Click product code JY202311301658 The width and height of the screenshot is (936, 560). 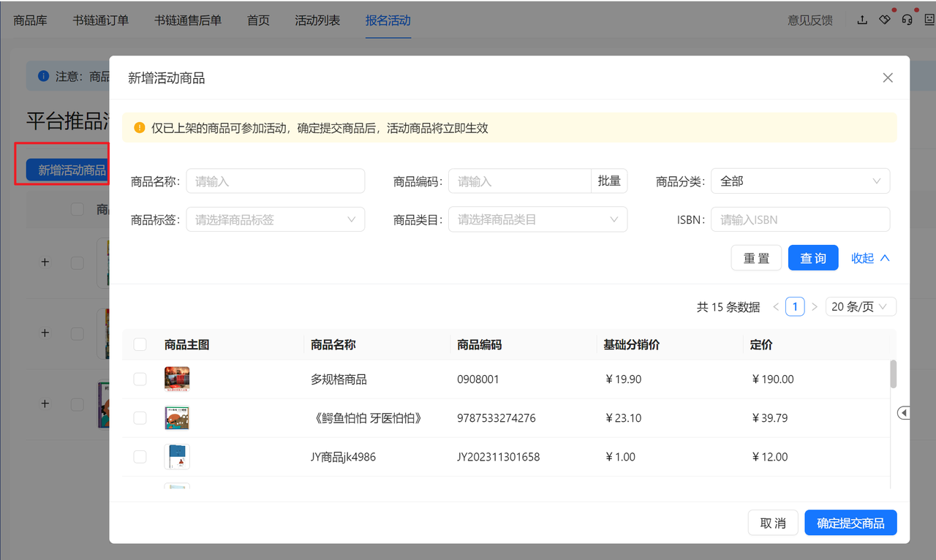pos(499,457)
